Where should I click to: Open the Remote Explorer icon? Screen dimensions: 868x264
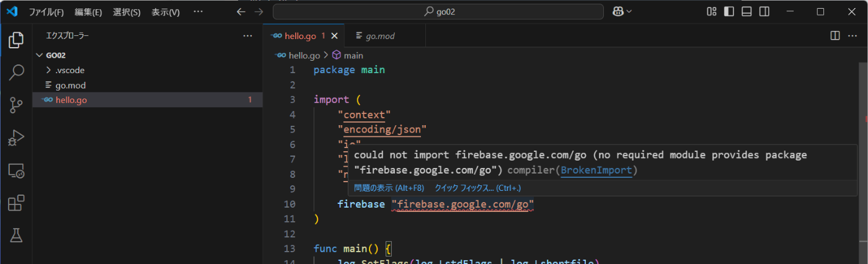pos(16,170)
